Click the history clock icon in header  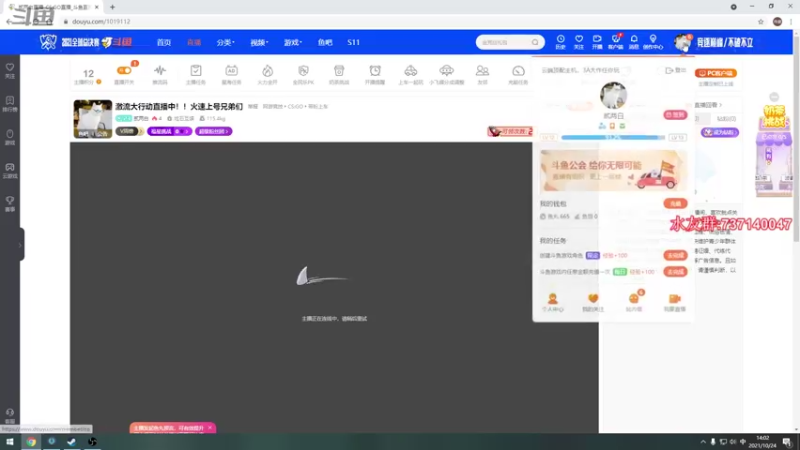560,39
